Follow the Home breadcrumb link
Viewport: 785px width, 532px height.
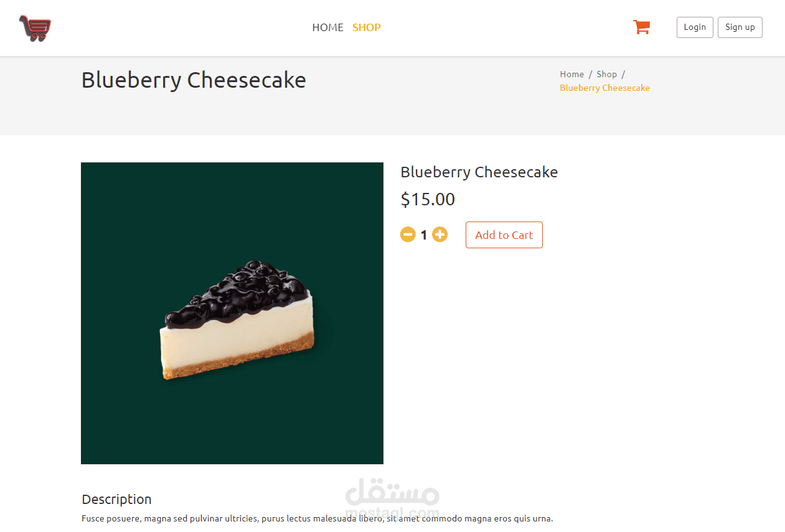571,74
